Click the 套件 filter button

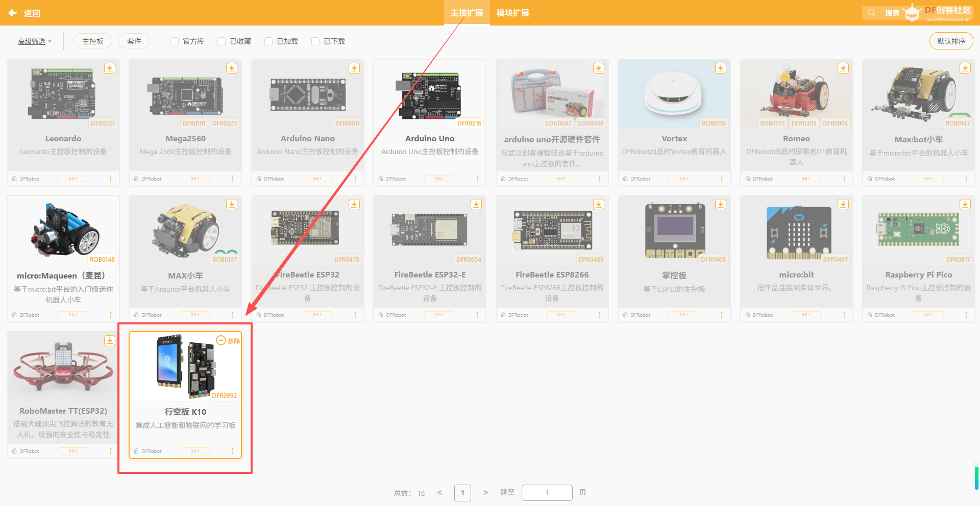pyautogui.click(x=134, y=41)
